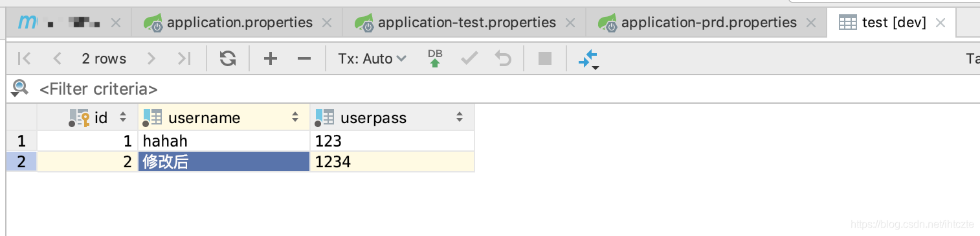Go to next page arrow
Image resolution: width=980 pixels, height=236 pixels.
point(151,58)
